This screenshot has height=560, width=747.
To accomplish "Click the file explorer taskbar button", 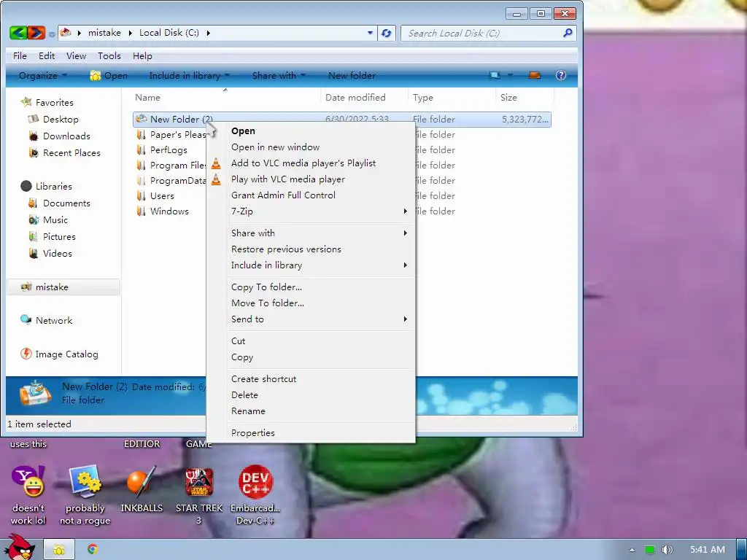I will coord(59,550).
